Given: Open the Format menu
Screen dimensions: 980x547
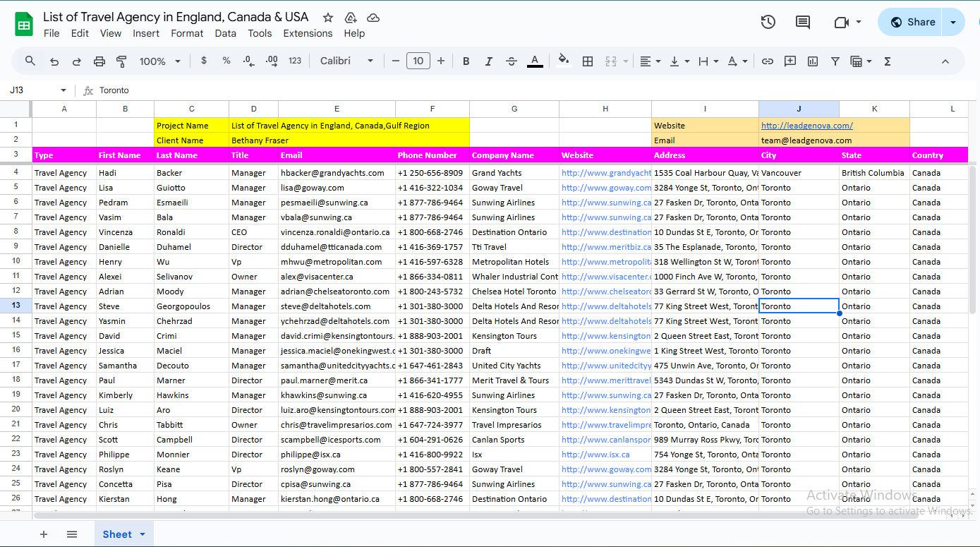Looking at the screenshot, I should (187, 33).
